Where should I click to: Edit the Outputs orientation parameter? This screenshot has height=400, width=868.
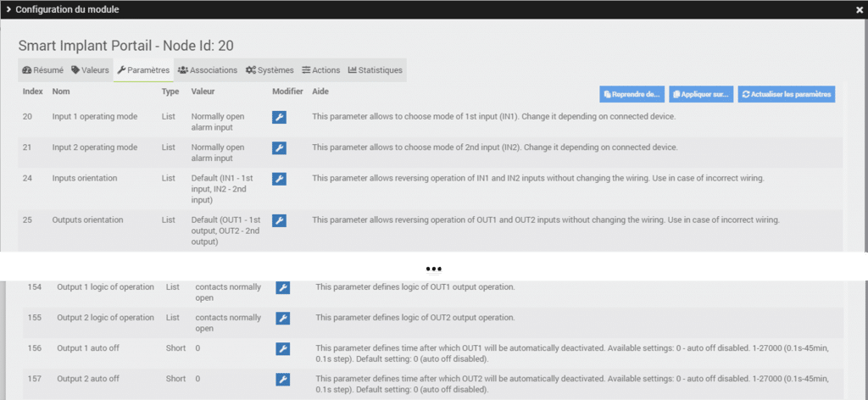(x=279, y=220)
